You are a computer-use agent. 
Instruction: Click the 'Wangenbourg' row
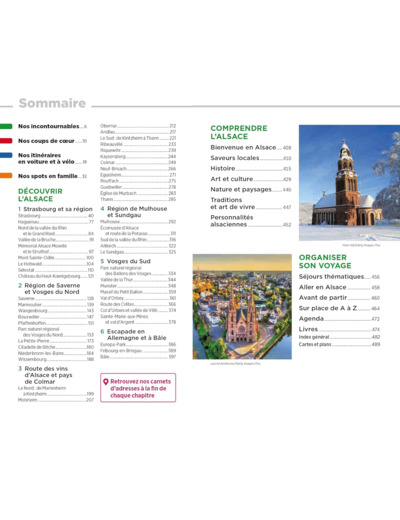click(x=56, y=311)
